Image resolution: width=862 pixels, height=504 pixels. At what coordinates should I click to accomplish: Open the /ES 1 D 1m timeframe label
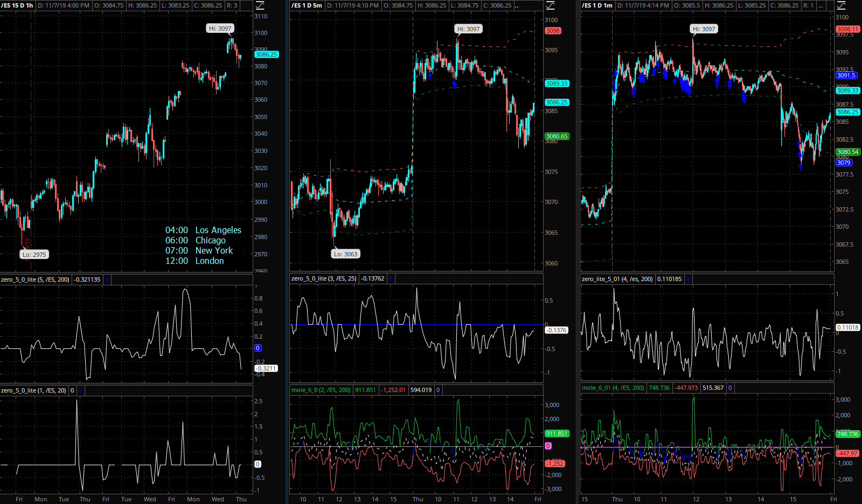pyautogui.click(x=597, y=5)
